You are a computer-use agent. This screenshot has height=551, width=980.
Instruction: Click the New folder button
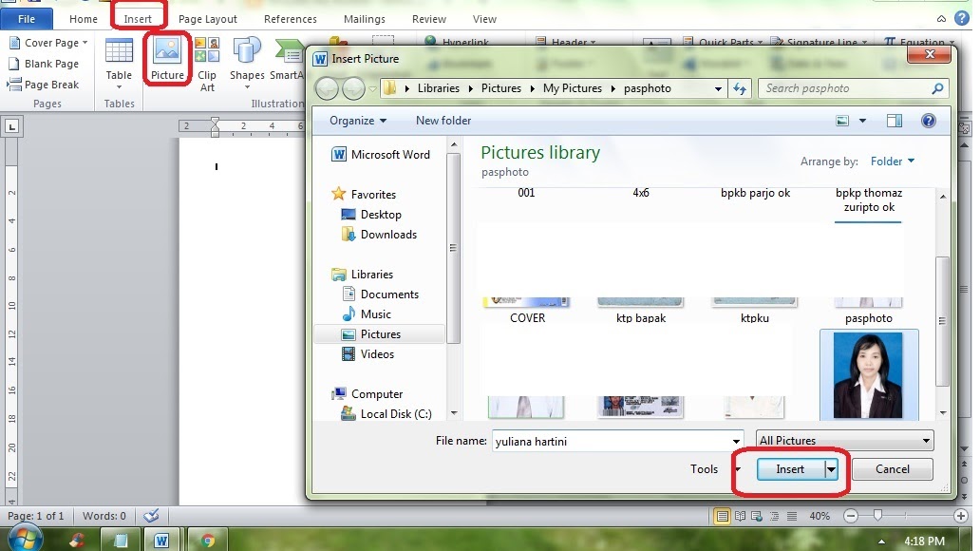[443, 121]
